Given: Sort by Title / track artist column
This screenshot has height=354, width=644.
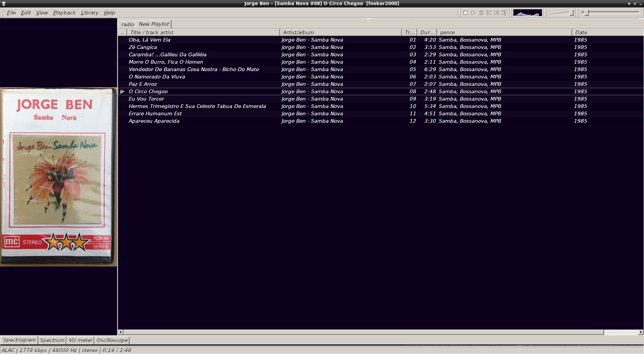Looking at the screenshot, I should 203,33.
